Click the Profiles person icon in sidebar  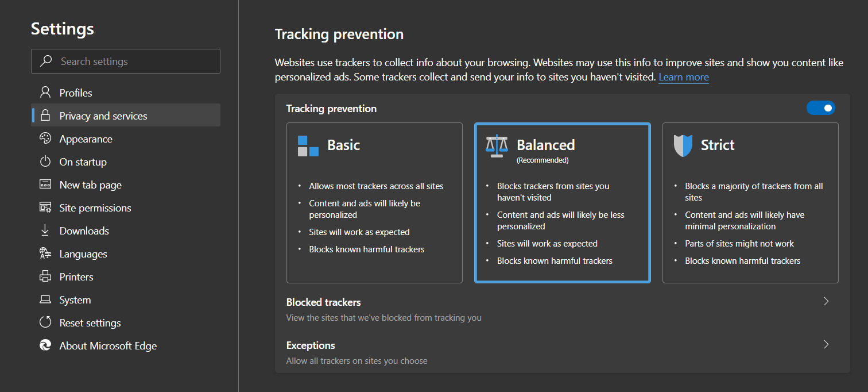[45, 93]
